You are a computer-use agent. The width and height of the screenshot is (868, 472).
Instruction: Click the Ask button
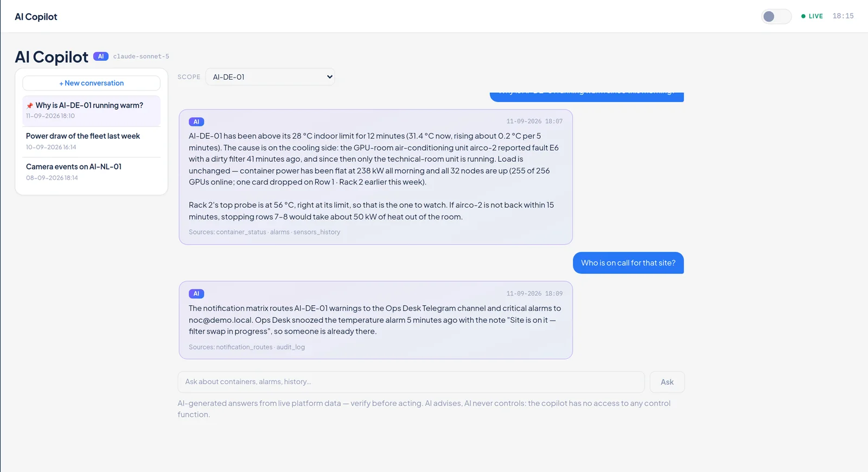[667, 382]
